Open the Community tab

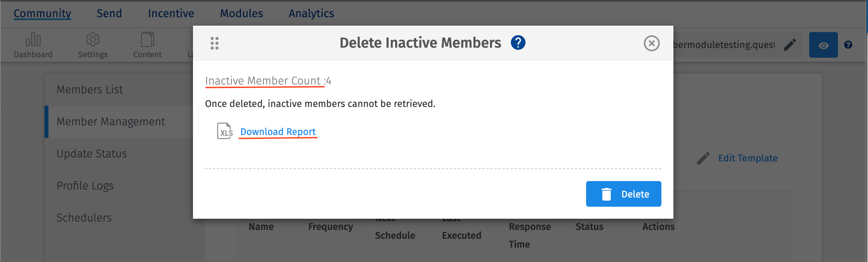[x=42, y=13]
